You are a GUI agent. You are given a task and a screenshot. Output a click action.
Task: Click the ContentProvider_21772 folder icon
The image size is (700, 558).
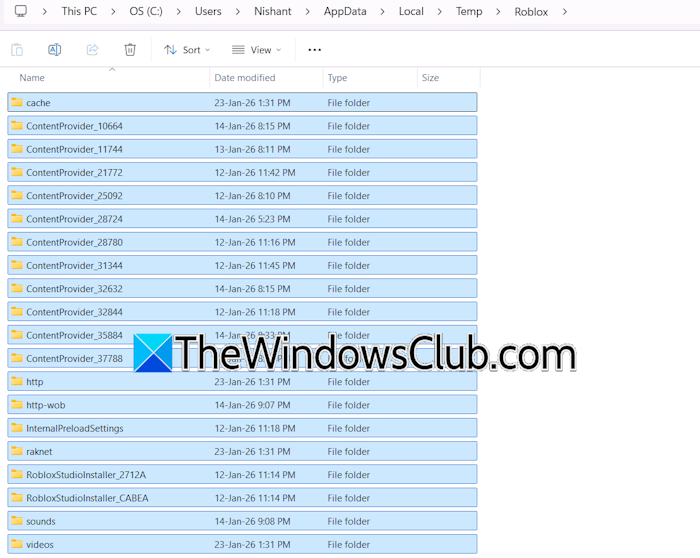(17, 172)
